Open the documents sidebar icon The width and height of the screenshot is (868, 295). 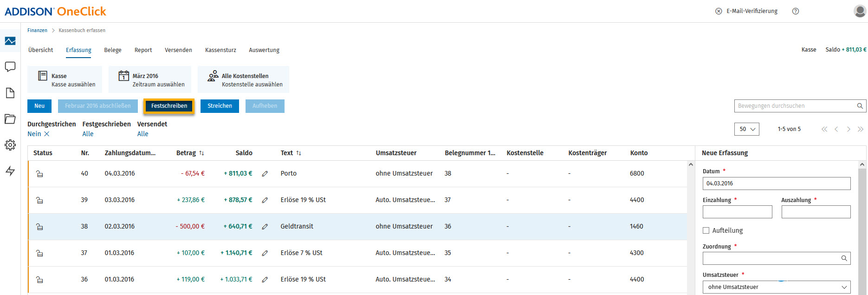pyautogui.click(x=10, y=93)
